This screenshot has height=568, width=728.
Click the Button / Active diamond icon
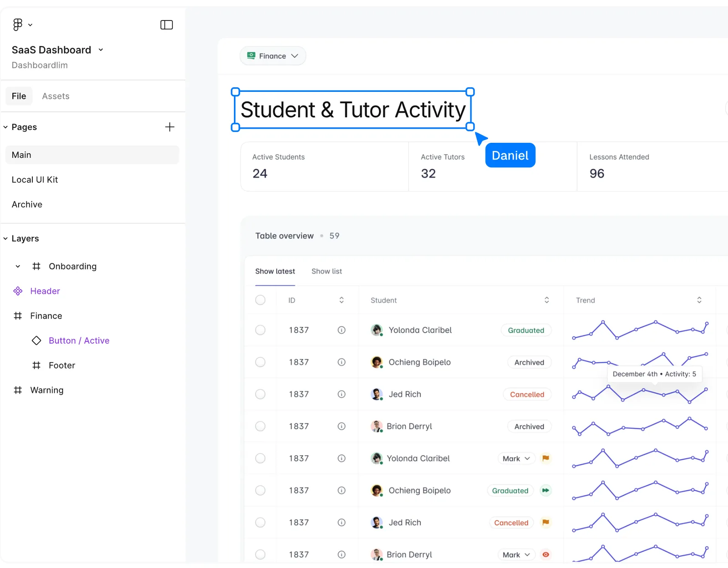[x=36, y=341]
